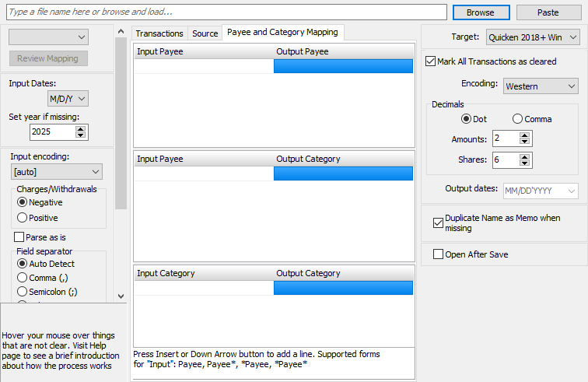Decrease the Set year if missing value
This screenshot has width=588, height=382.
(80, 135)
